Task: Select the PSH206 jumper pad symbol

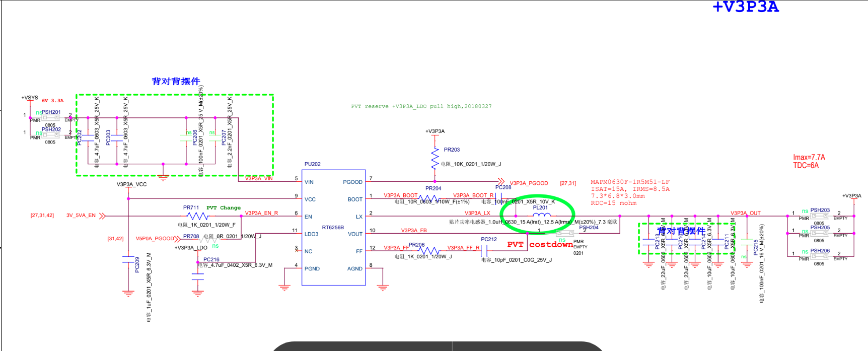Action: tap(819, 256)
